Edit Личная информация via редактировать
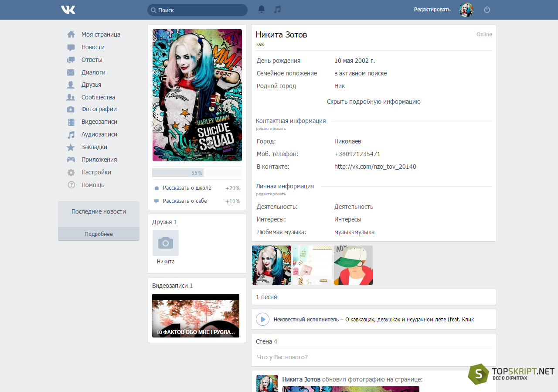The width and height of the screenshot is (558, 392). (x=271, y=194)
